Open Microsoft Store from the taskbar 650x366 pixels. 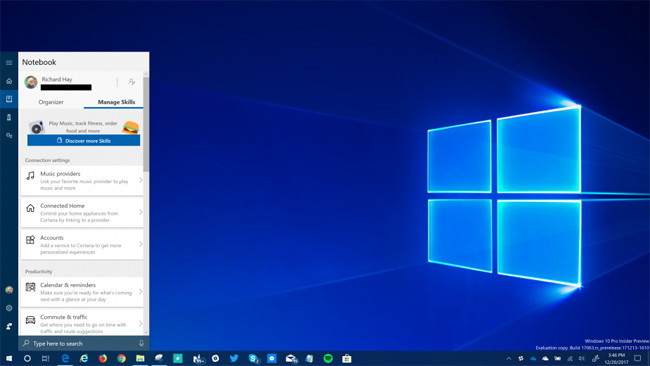(x=347, y=358)
